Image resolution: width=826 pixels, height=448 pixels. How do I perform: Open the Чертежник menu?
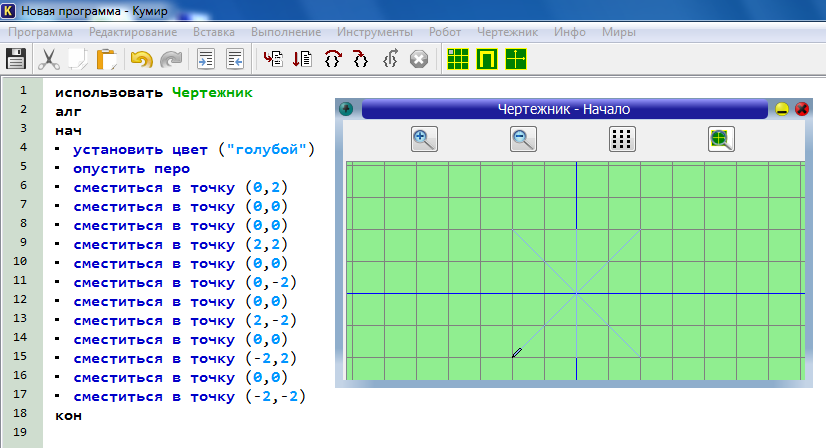click(x=507, y=32)
